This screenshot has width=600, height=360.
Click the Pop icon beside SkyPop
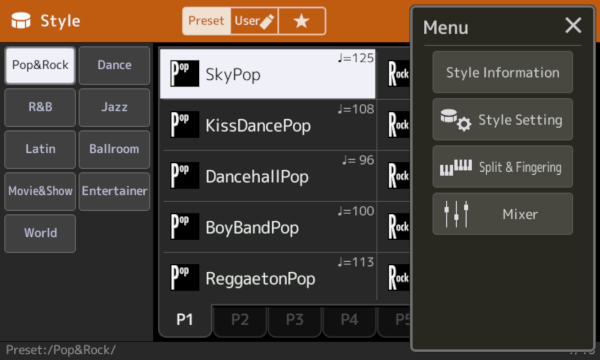[184, 73]
